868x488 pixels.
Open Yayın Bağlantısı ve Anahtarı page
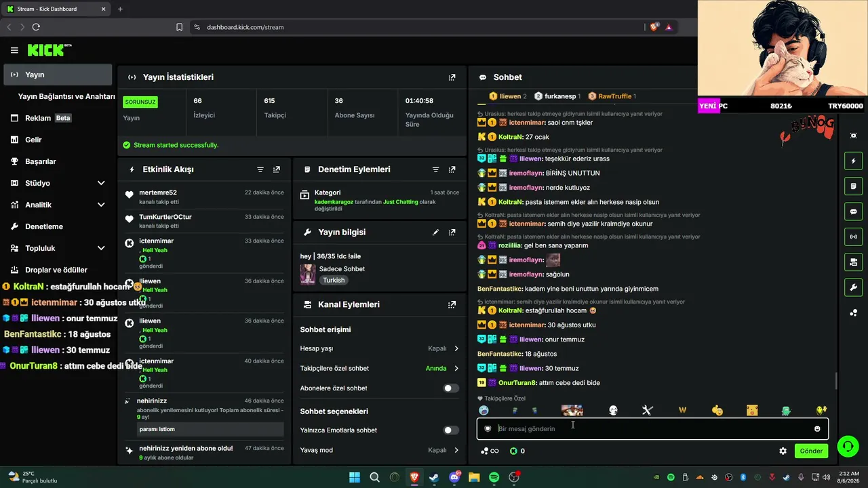[66, 96]
